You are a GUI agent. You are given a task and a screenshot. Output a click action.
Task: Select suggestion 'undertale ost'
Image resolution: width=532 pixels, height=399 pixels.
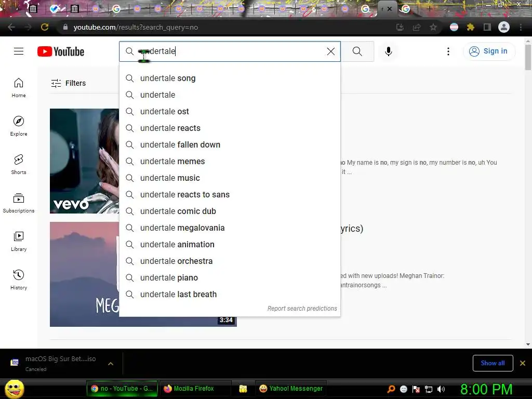pos(230,112)
